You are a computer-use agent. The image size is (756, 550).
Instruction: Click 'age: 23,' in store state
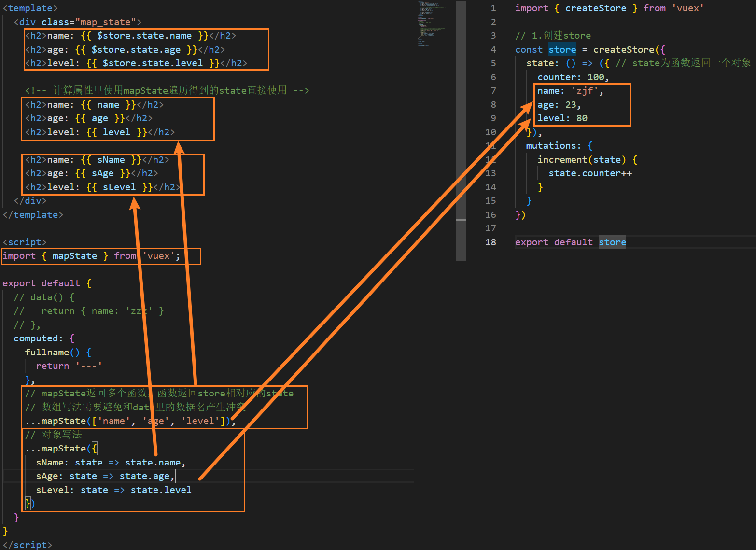coord(559,105)
